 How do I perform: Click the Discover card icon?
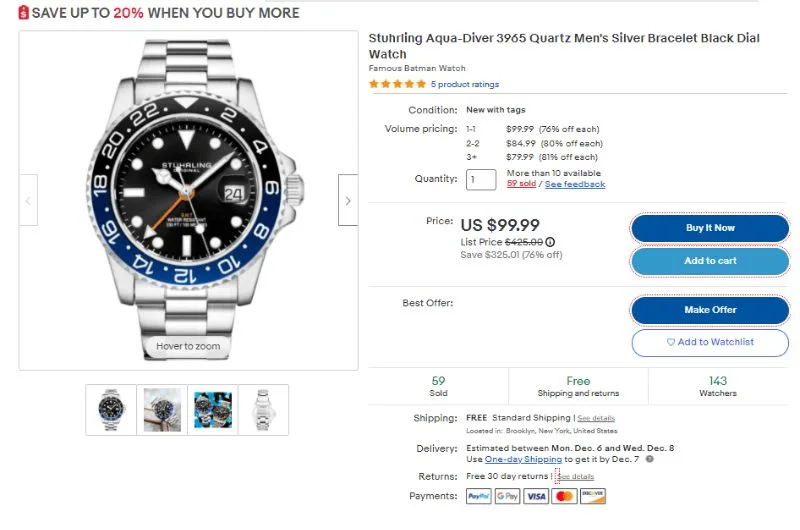593,496
